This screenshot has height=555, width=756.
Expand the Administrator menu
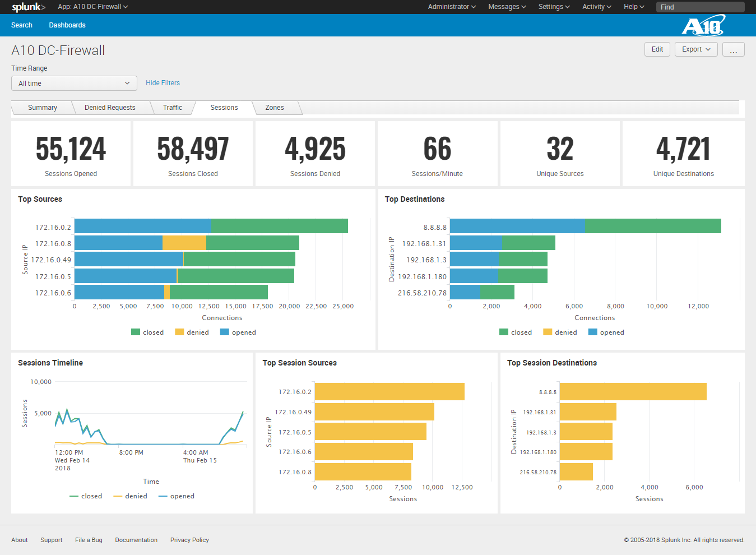[452, 7]
